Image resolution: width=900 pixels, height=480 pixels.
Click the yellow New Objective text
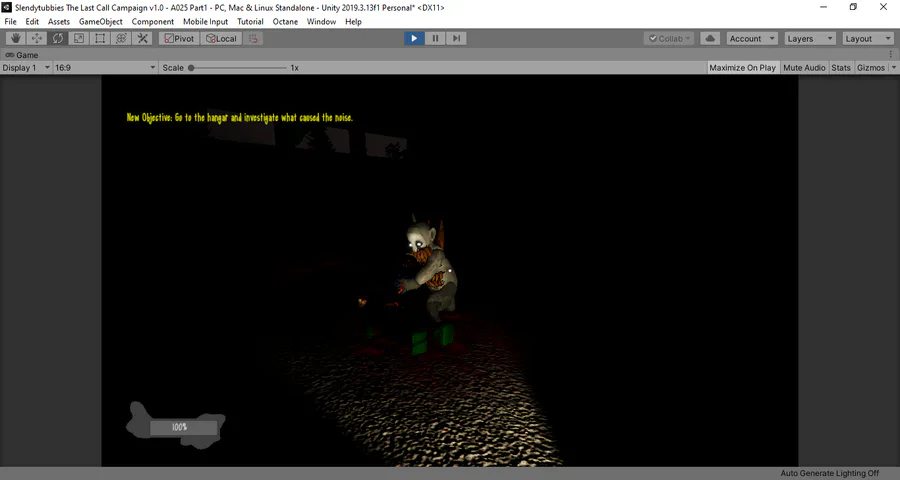239,118
